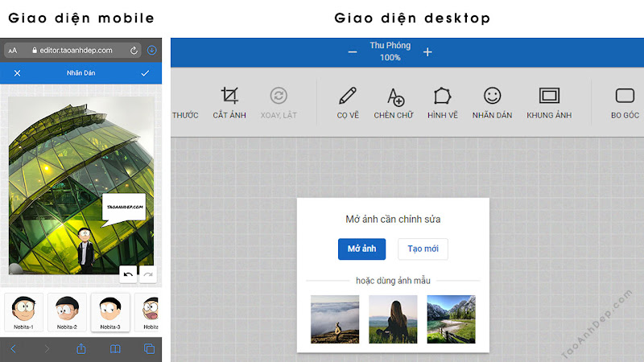This screenshot has width=644, height=362.
Task: Click the Tạo mới button
Action: pos(423,249)
